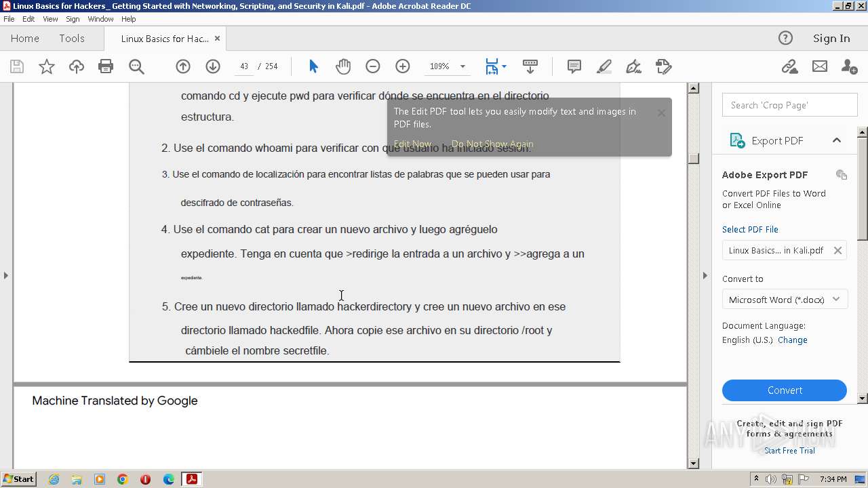Click the Sign In button
Screen dimensions: 868x488
pos(831,39)
